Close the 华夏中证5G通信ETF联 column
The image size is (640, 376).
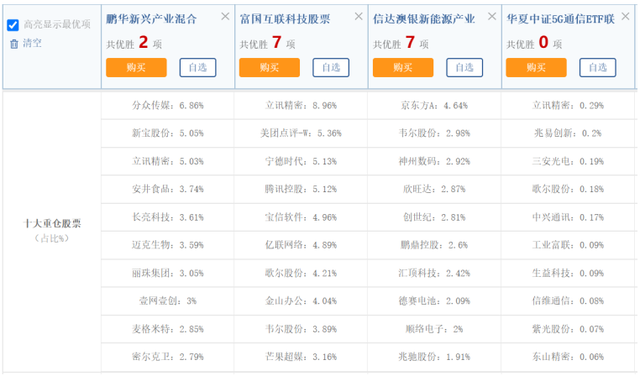coord(625,16)
